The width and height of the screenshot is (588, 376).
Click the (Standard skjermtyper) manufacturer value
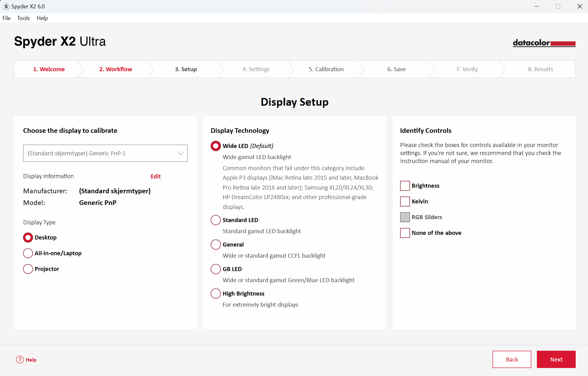(115, 191)
